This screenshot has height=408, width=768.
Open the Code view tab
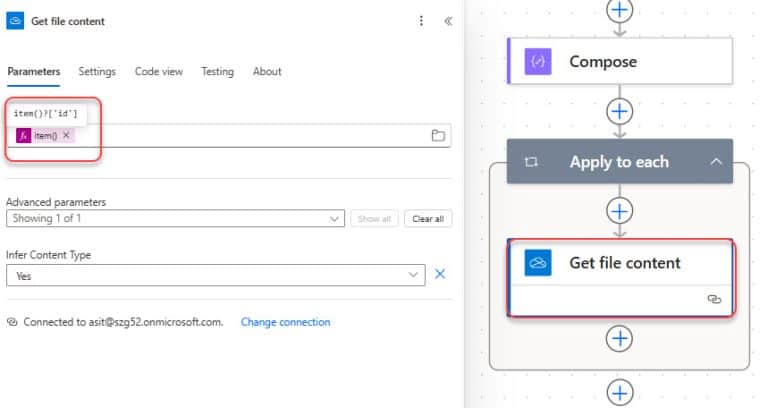pyautogui.click(x=159, y=72)
